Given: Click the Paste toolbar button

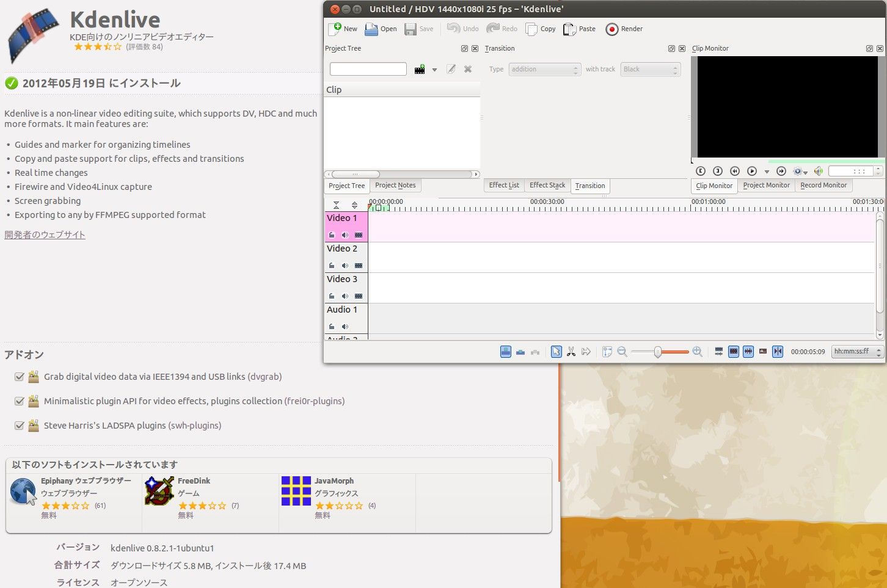Looking at the screenshot, I should tap(579, 29).
